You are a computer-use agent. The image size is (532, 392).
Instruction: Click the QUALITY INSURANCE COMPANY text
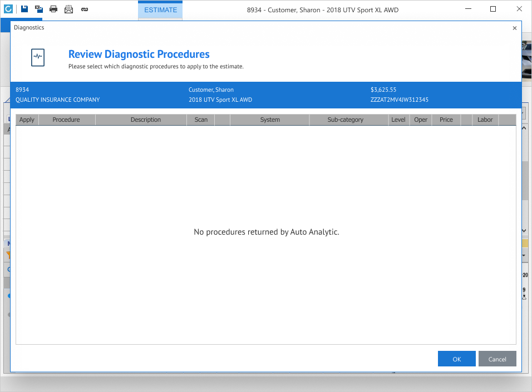[x=58, y=100]
